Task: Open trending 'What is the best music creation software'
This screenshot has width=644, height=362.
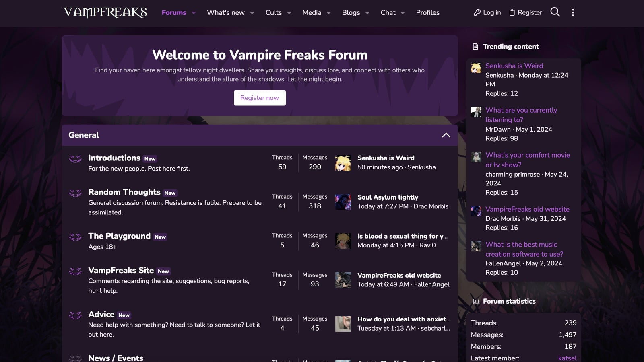Action: coord(524,249)
